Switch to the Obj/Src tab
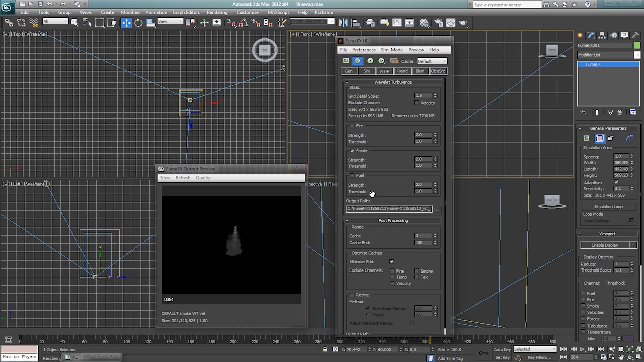This screenshot has width=644, height=362. [438, 71]
